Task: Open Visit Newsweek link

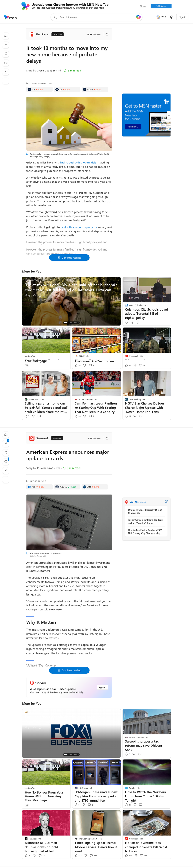Action: point(138,502)
